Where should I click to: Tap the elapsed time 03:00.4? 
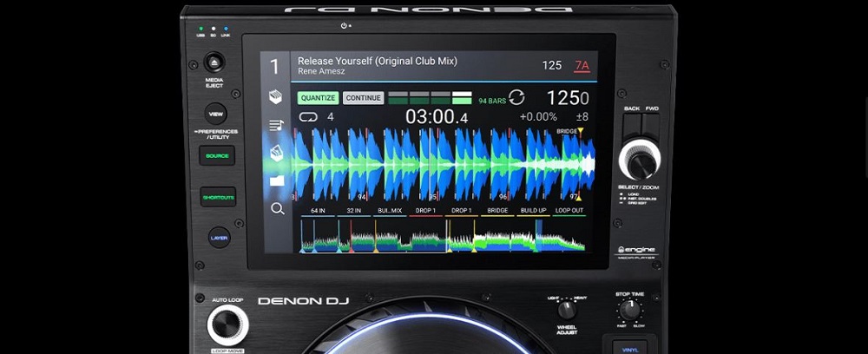437,117
